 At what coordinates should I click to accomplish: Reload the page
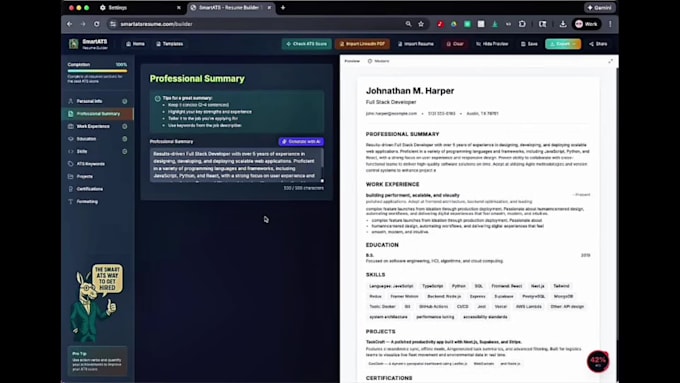[97, 24]
